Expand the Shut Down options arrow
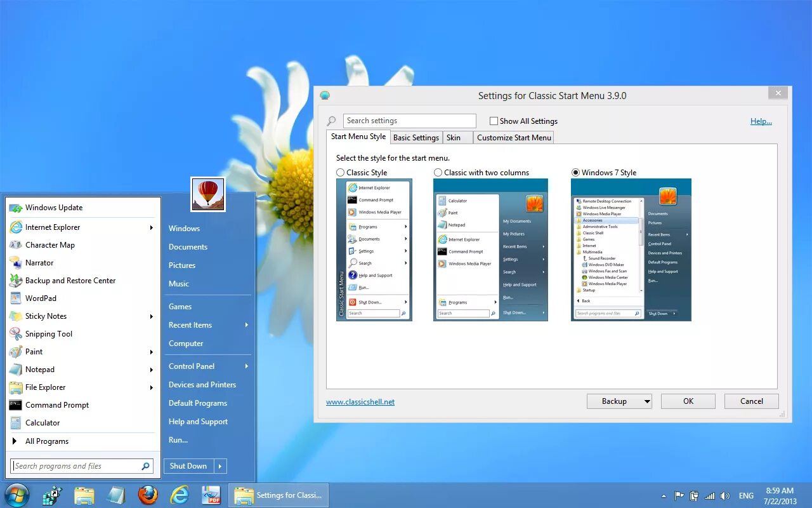The height and width of the screenshot is (508, 812). [220, 465]
